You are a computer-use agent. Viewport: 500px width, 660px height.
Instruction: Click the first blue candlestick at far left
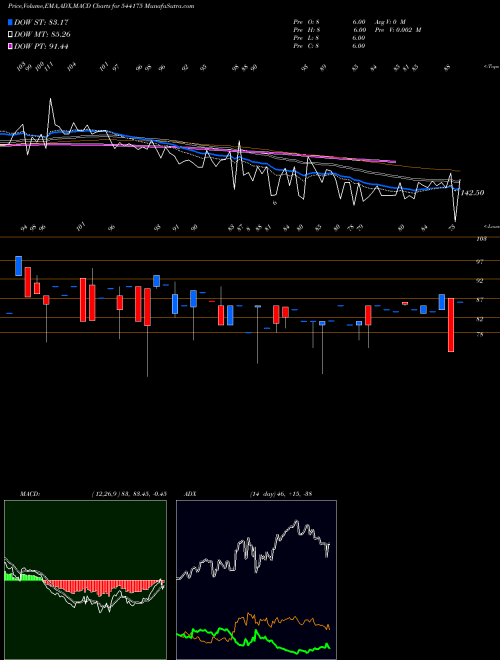coord(19,266)
